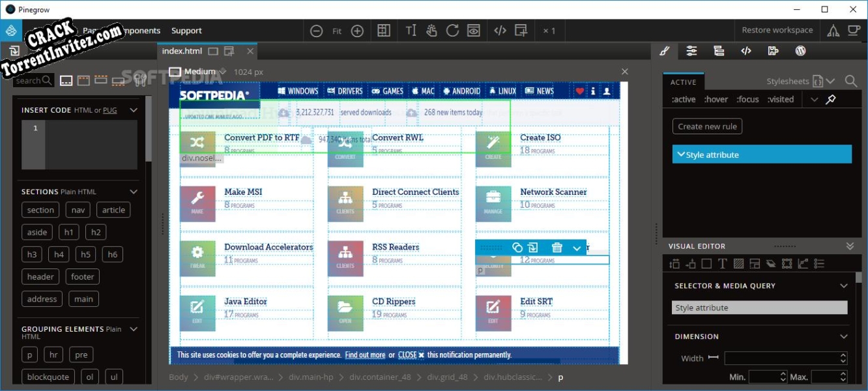Image resolution: width=868 pixels, height=391 pixels.
Task: Open the plugins puzzle-piece panel
Action: point(773,51)
